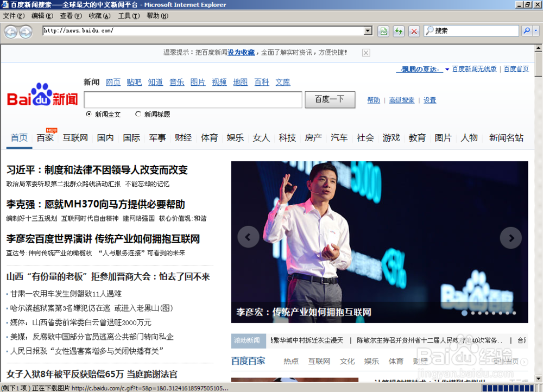The image size is (543, 392).
Task: Switch to 地图 search category
Action: [241, 82]
